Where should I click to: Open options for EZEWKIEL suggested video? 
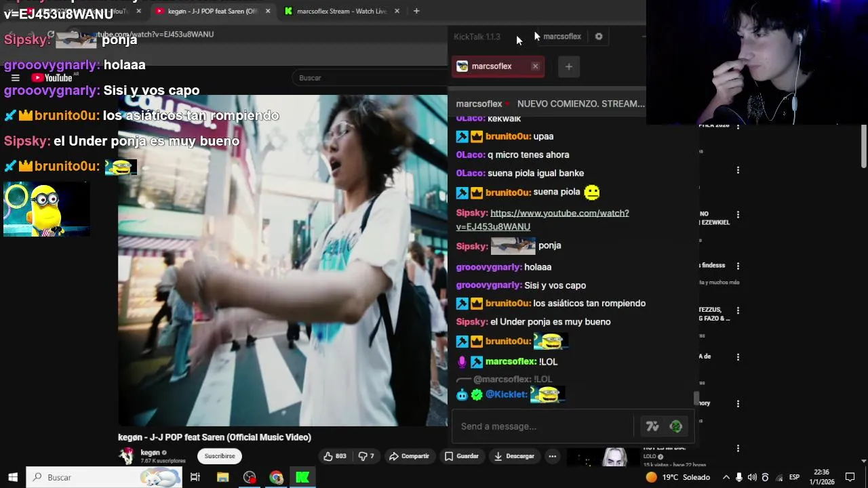[738, 215]
